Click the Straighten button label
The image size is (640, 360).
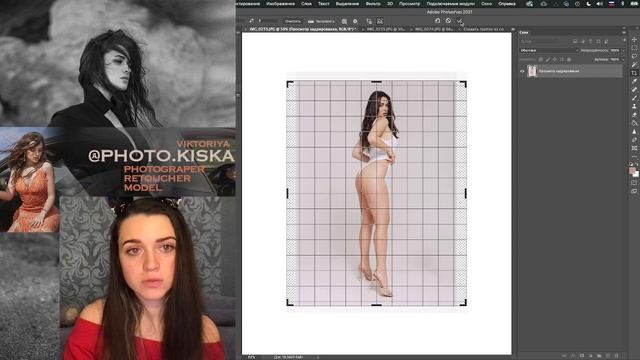(325, 21)
